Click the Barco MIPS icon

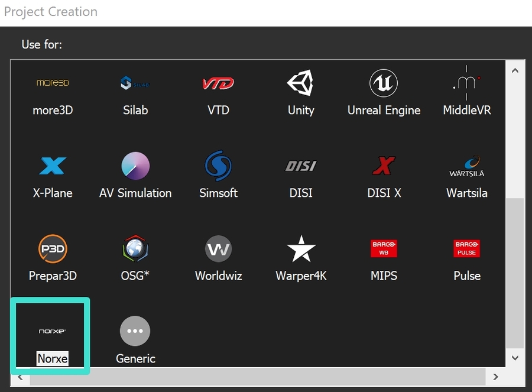(x=384, y=249)
